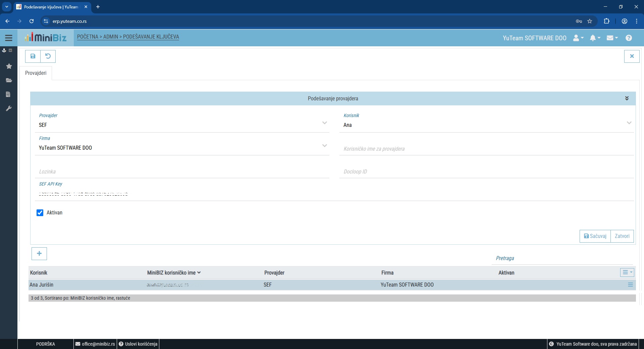The width and height of the screenshot is (644, 349).
Task: Click the password key icon in address bar
Action: point(579,21)
